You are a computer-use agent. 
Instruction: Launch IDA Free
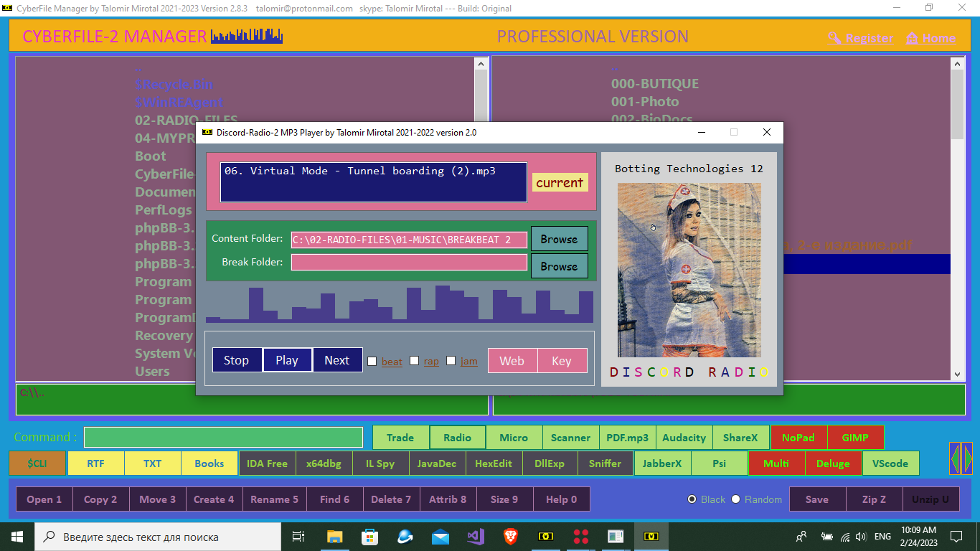tap(267, 463)
